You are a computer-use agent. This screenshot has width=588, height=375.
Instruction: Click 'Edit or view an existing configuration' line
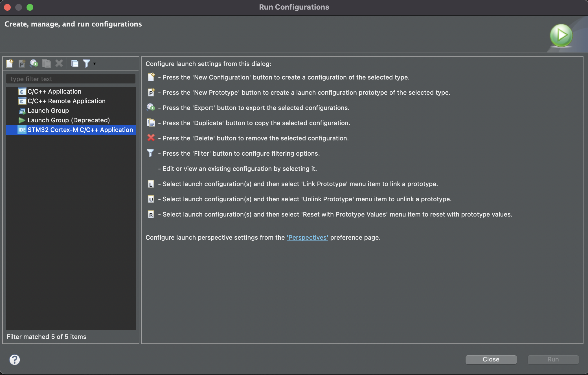238,169
